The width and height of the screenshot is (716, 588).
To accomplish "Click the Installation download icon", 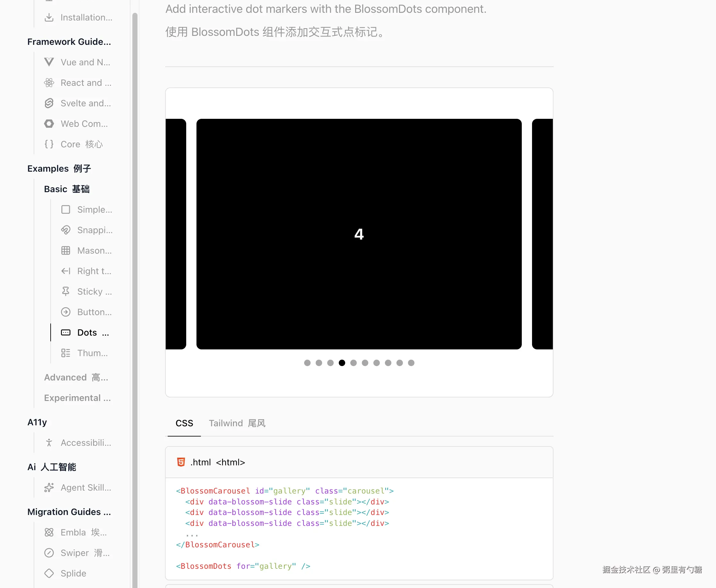I will 49,17.
